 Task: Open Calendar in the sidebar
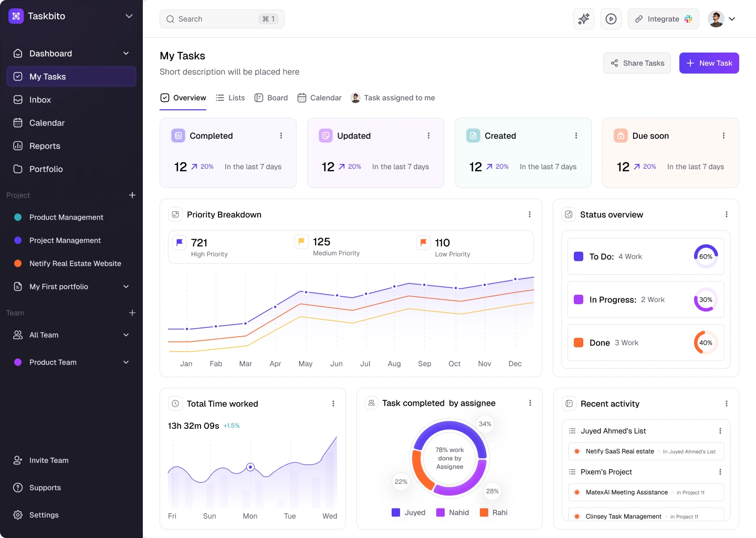point(71,123)
